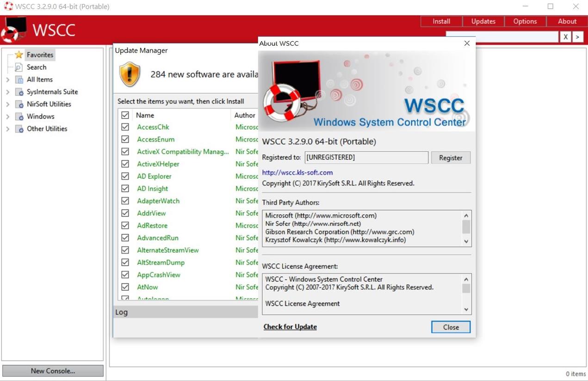Image resolution: width=588 pixels, height=381 pixels.
Task: Select Microsoft line in Third Party Authors
Action: [x=321, y=216]
